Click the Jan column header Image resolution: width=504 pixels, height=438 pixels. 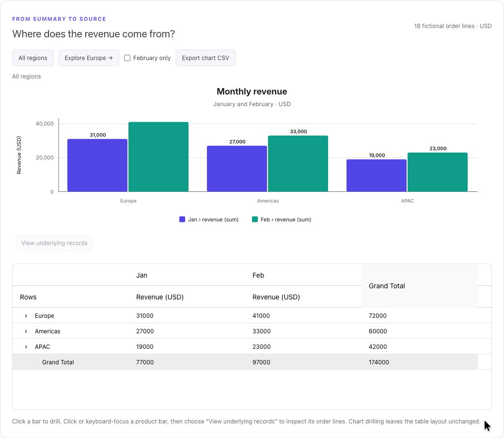coord(142,275)
